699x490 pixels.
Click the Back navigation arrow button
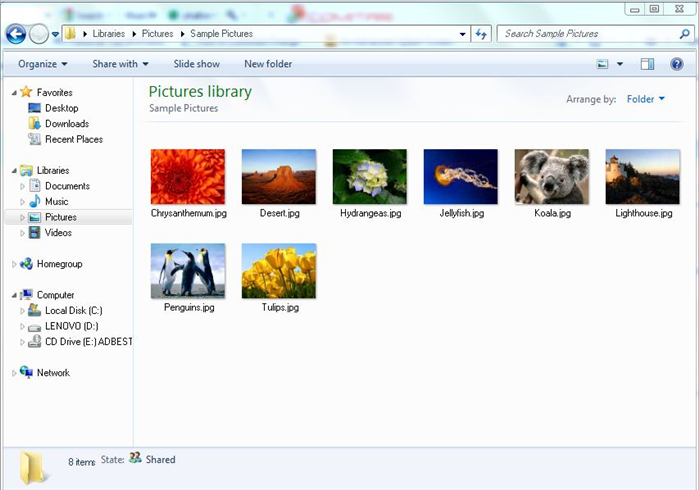(15, 34)
